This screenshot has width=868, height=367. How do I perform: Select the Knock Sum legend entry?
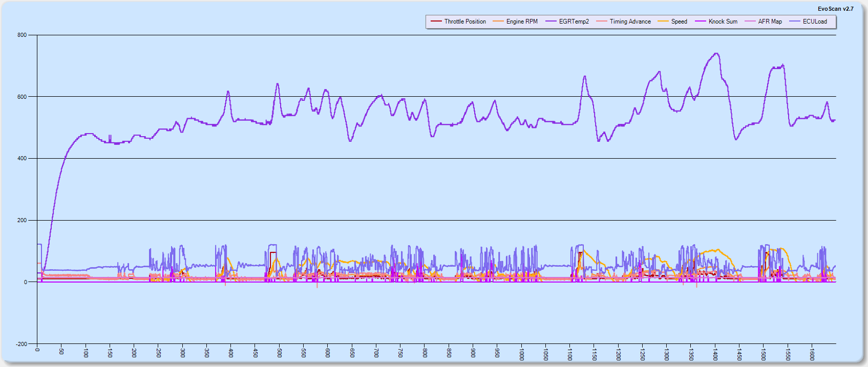[723, 21]
